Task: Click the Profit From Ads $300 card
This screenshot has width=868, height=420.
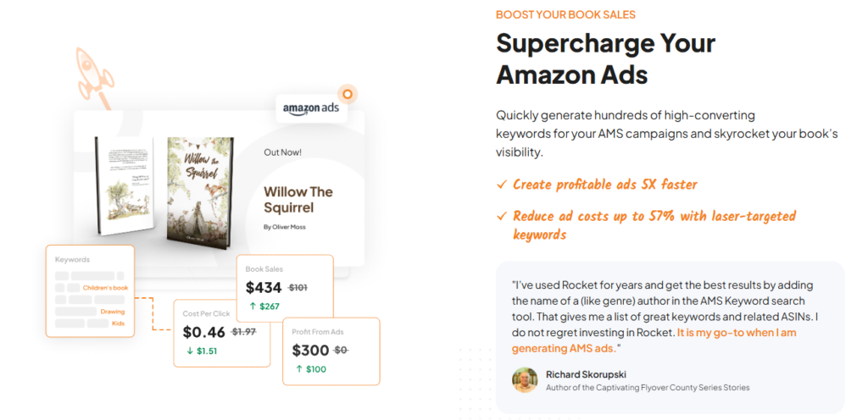Action: tap(331, 351)
